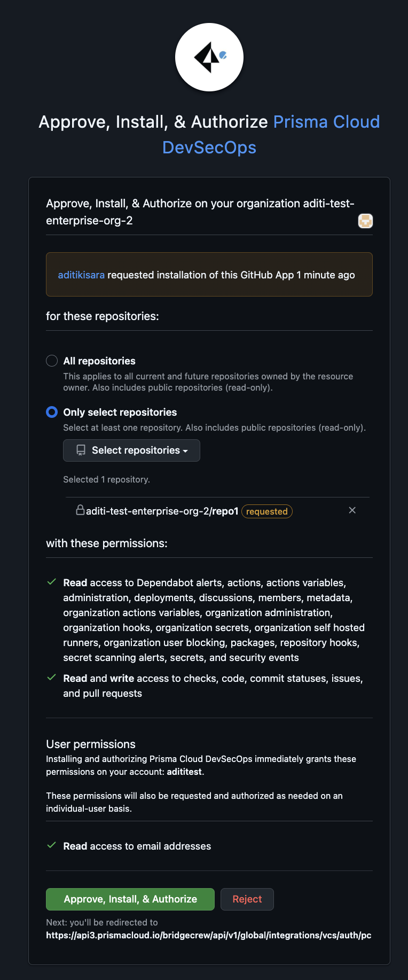This screenshot has width=408, height=980.
Task: Click the checkmark beside email addresses access
Action: [52, 845]
